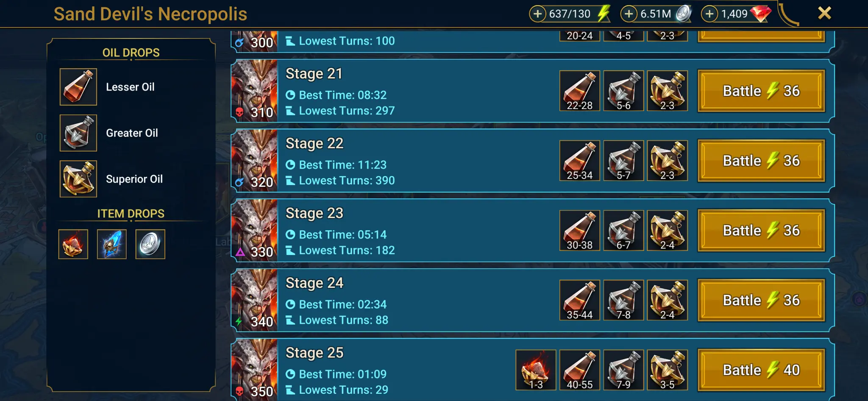Add silver with the plus next to 6.51M
The image size is (868, 401).
coord(629,14)
